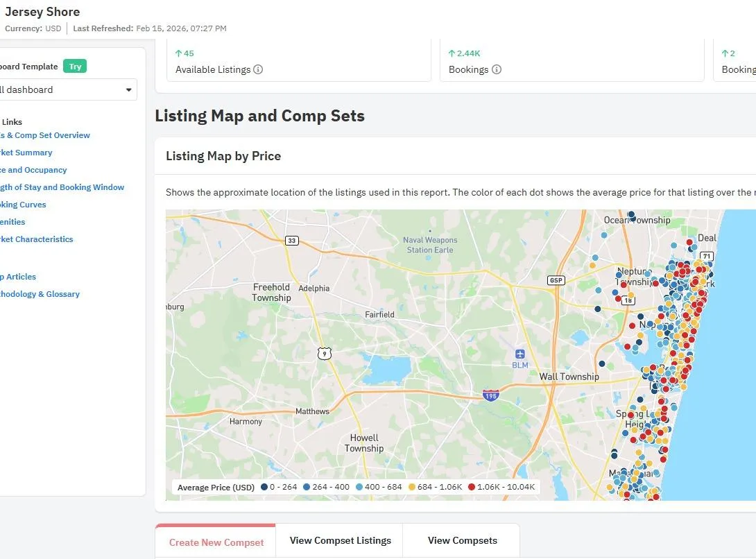The image size is (756, 559).
Task: Switch to View Compset Listings tab
Action: pyautogui.click(x=340, y=540)
